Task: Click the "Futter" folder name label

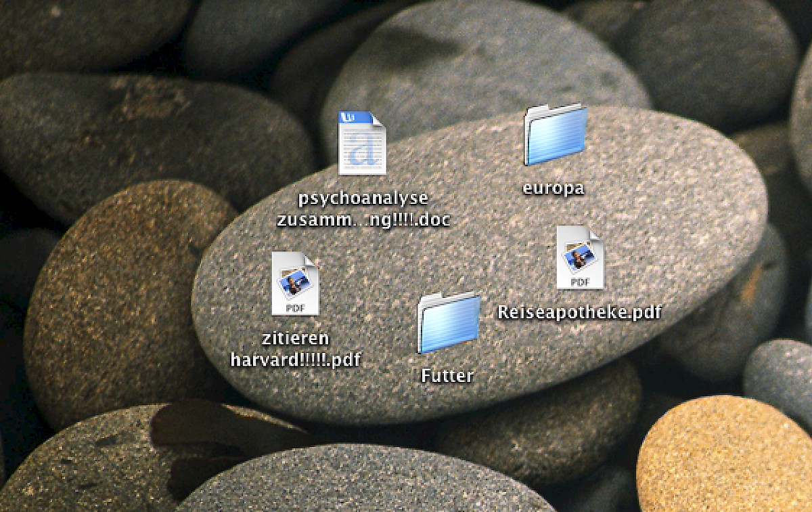Action: (x=447, y=376)
